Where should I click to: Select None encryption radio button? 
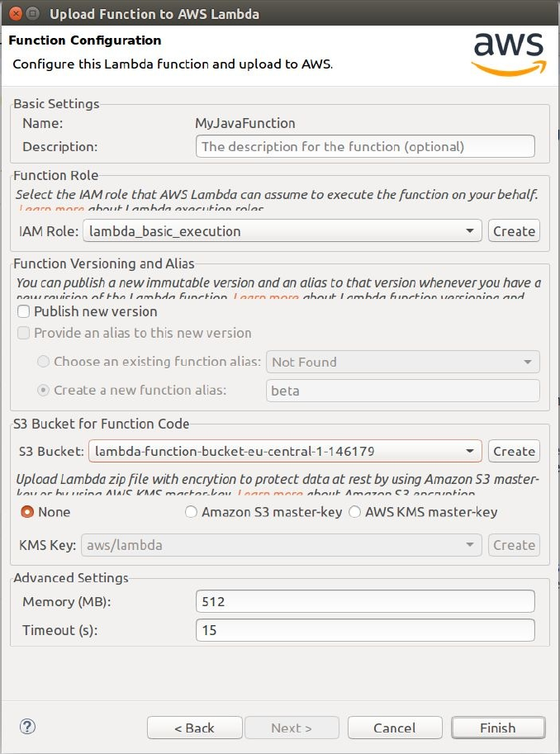pos(27,512)
